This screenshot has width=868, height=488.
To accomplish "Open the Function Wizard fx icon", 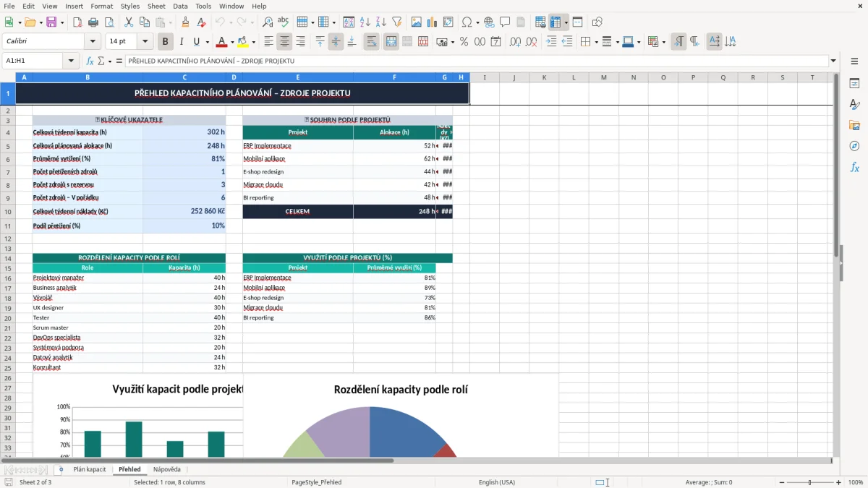I will pyautogui.click(x=90, y=61).
